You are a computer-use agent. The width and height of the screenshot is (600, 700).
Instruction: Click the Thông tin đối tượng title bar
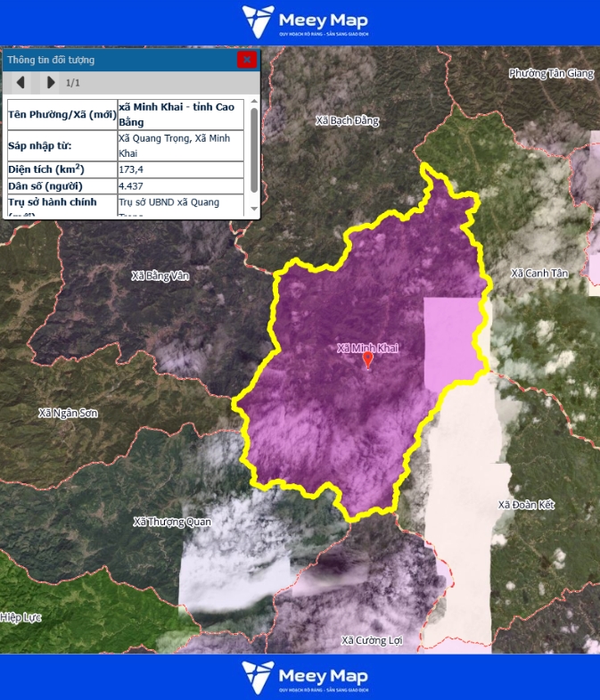click(x=116, y=60)
